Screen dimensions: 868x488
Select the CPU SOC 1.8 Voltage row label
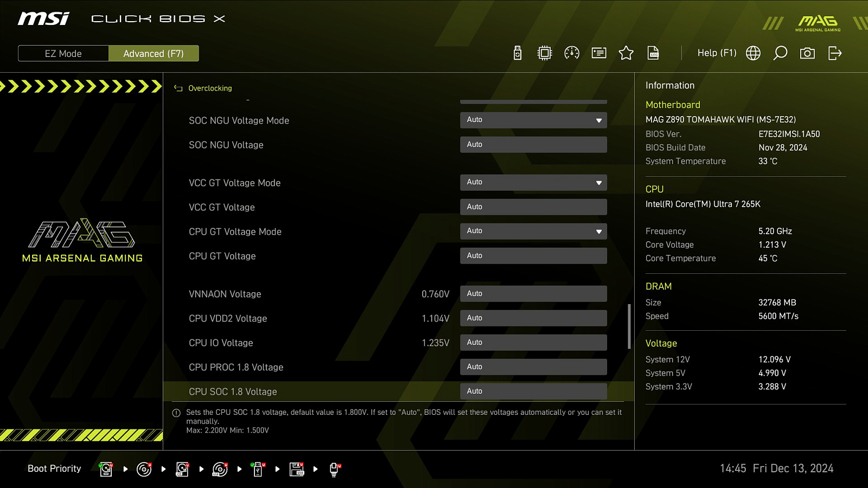click(233, 391)
